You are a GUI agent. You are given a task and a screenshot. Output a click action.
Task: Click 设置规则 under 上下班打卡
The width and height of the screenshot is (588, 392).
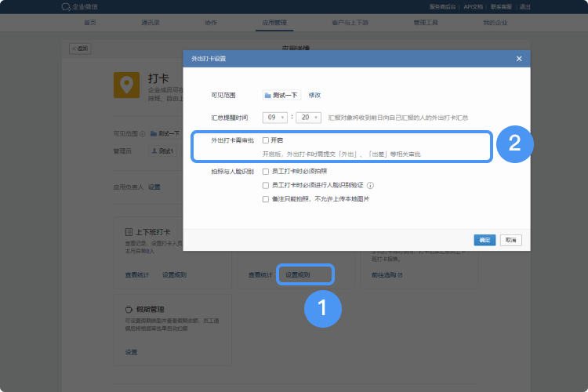(x=174, y=275)
